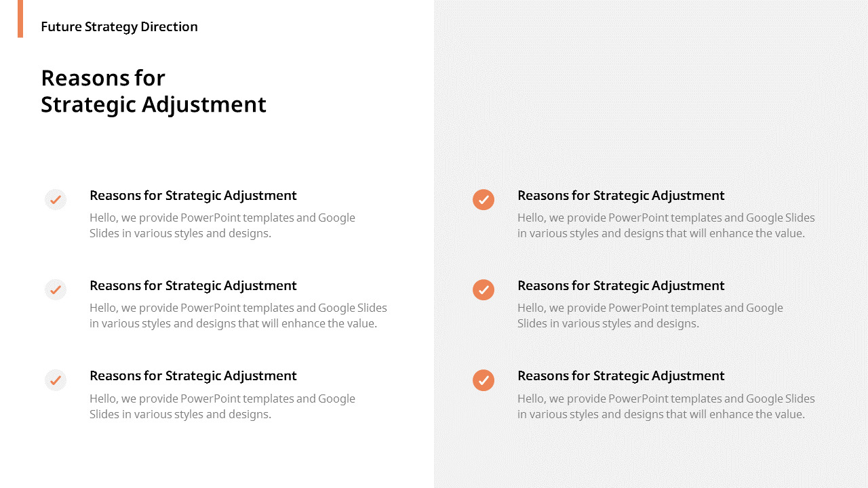The height and width of the screenshot is (488, 868).
Task: Click the middle pale check icon on the white panel
Action: [x=56, y=289]
